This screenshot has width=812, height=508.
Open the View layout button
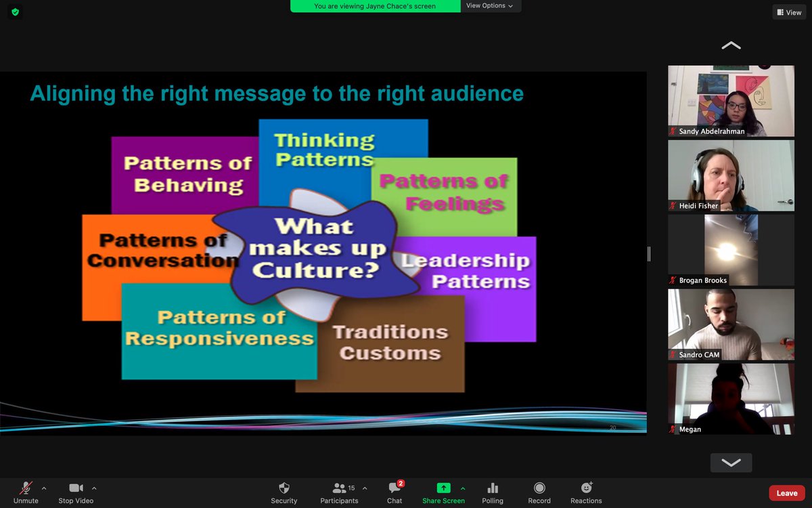[x=790, y=12]
